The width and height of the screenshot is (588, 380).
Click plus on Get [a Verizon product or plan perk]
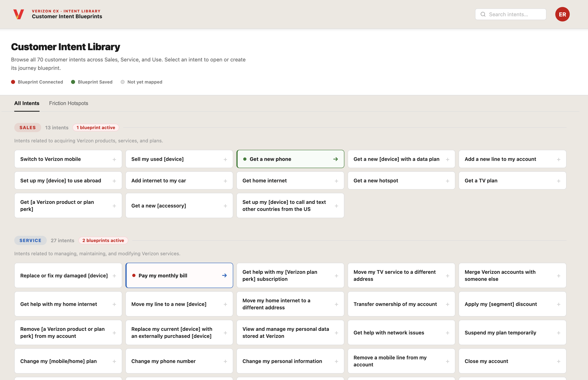(x=114, y=206)
